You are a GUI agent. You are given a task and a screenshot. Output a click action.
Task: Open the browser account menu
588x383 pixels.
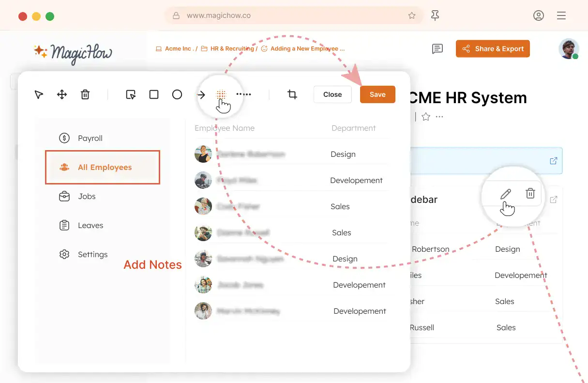[539, 15]
